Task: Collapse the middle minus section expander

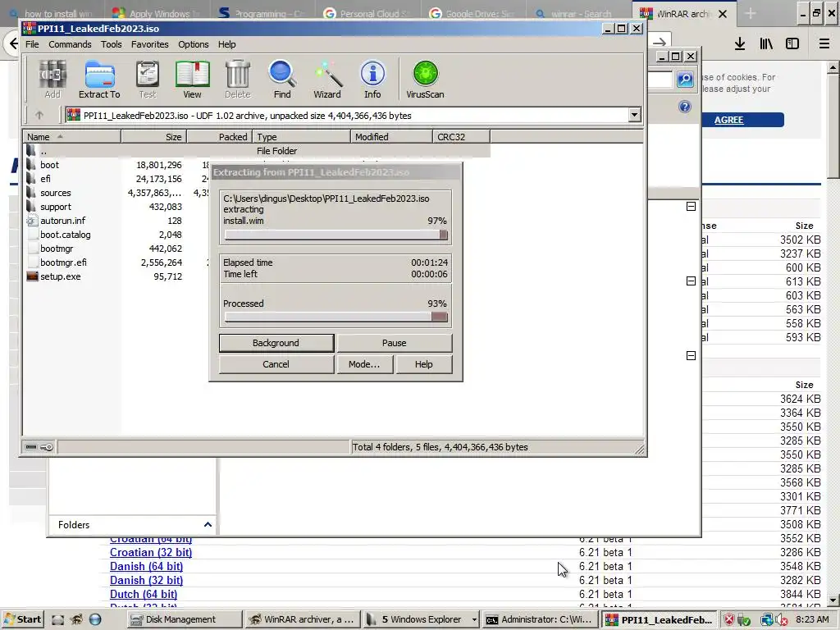Action: pyautogui.click(x=691, y=281)
